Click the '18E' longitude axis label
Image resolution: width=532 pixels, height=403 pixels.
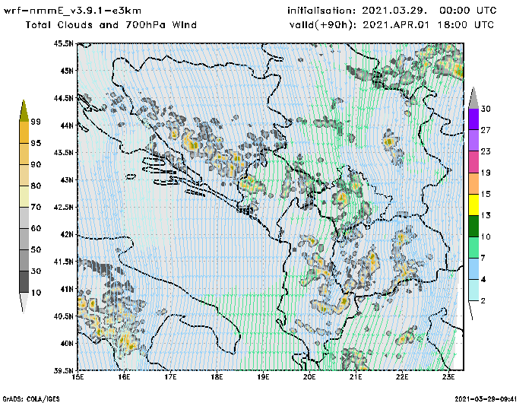coord(217,377)
